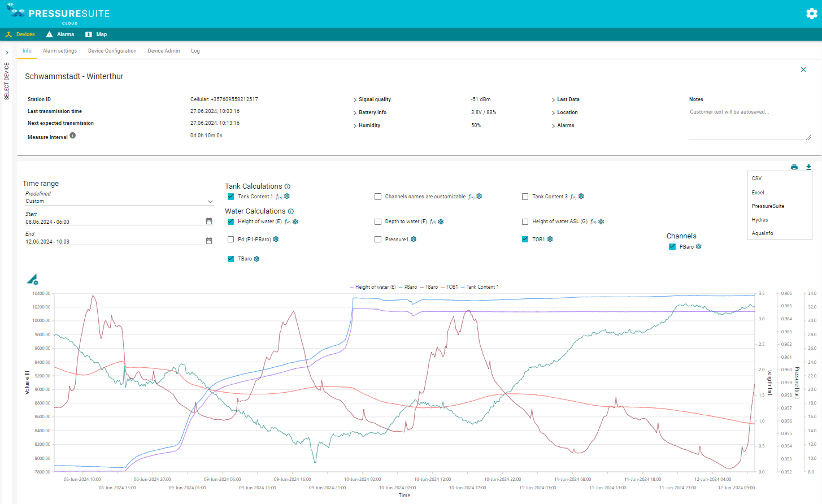The width and height of the screenshot is (822, 504).
Task: Click the Notes customer text field
Action: (750, 123)
